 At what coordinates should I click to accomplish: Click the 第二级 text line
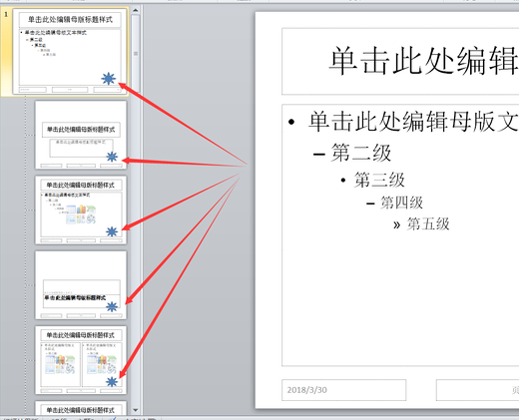coord(360,153)
